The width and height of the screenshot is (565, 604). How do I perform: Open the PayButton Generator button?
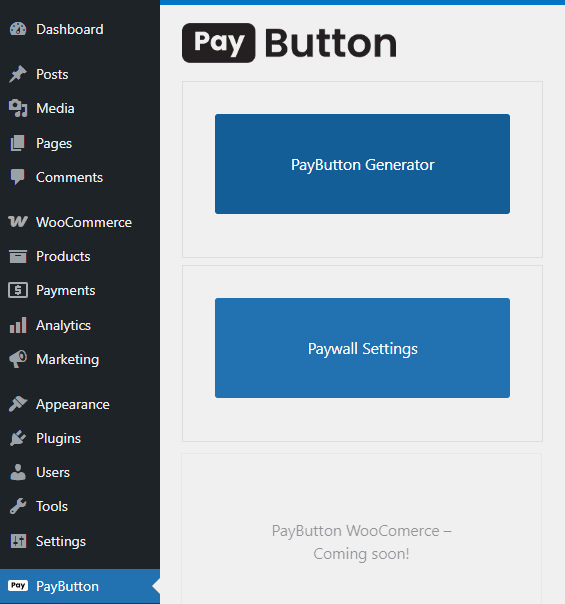pos(362,164)
